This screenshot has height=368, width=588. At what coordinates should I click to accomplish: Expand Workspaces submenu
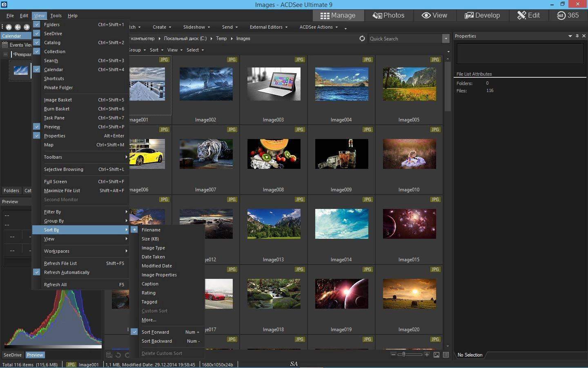pos(81,251)
